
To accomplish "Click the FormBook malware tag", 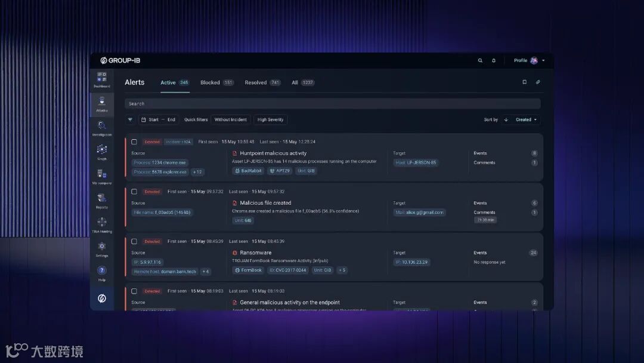I will [248, 270].
